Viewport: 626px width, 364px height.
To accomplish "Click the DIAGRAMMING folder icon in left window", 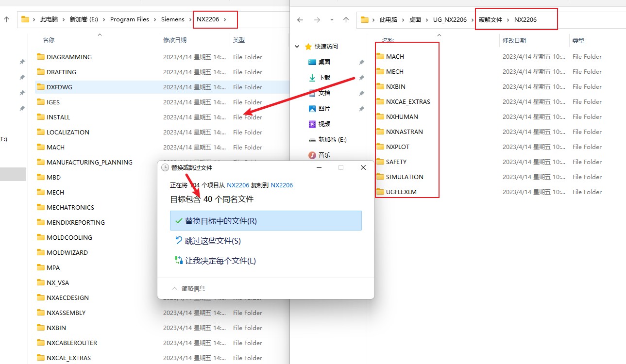I will 41,57.
